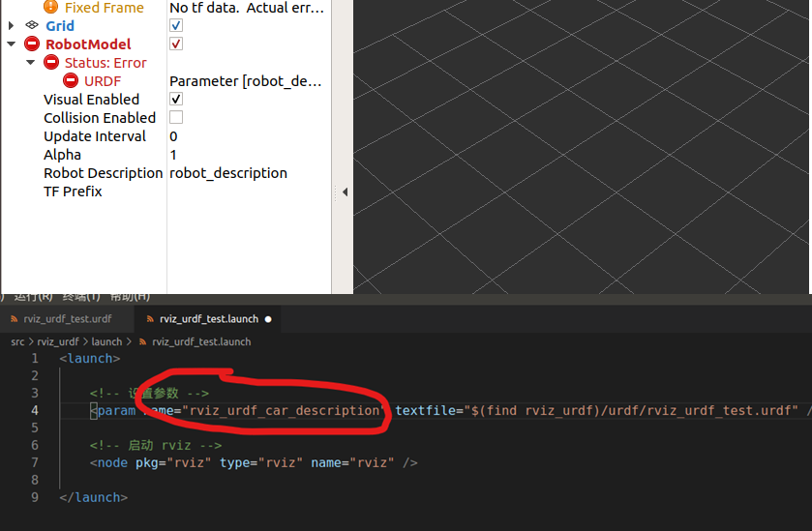Viewport: 812px width, 531px height.
Task: Click the Robot Description property label
Action: tap(103, 173)
